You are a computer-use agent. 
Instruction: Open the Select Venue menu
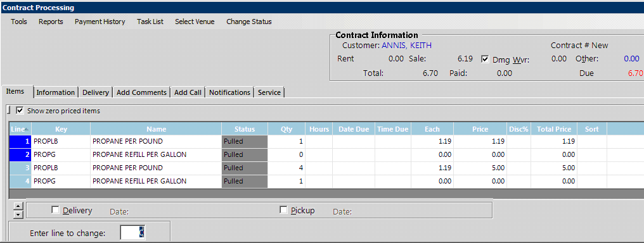195,22
